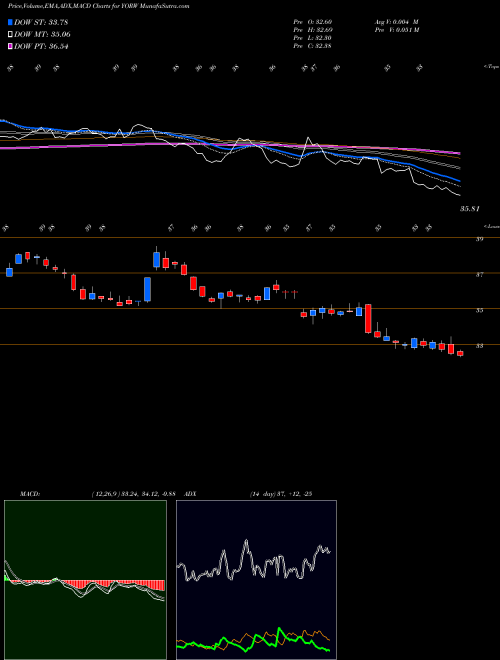500x660 pixels.
Task: Click the ADX '(14 day) 37, +12, -25' values
Action: pos(280,494)
